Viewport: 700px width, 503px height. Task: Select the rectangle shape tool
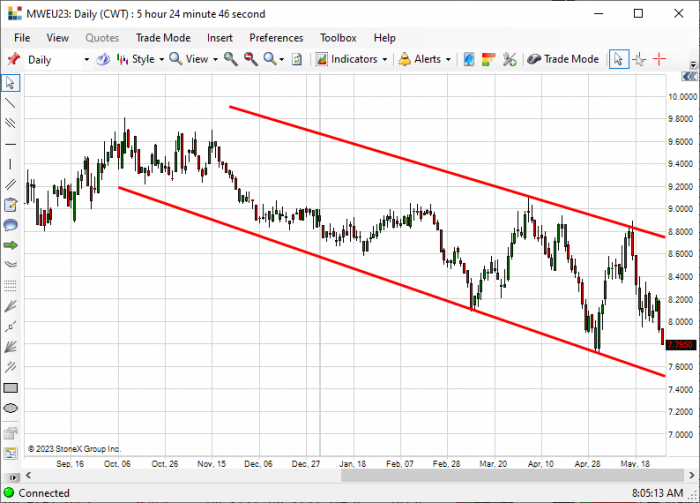click(10, 388)
